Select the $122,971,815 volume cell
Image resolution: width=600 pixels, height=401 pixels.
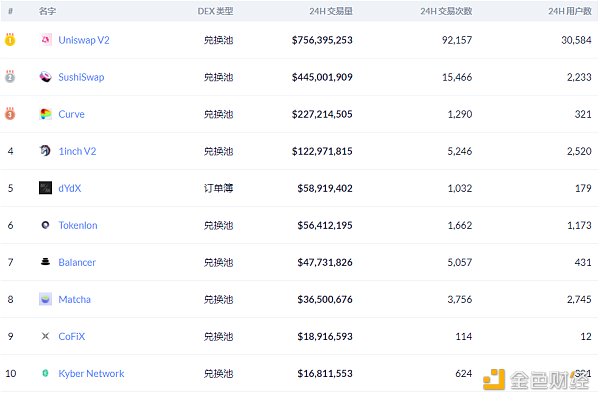322,151
